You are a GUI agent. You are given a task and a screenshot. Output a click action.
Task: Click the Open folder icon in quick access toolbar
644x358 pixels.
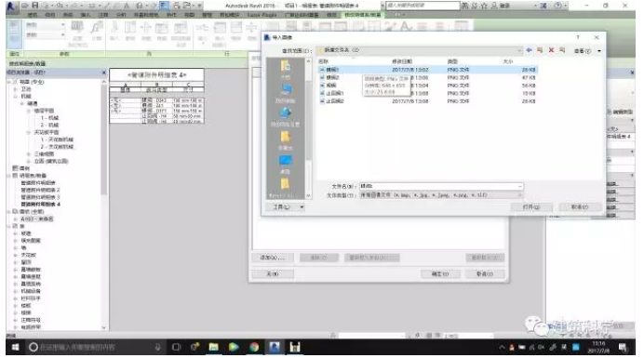(x=25, y=6)
